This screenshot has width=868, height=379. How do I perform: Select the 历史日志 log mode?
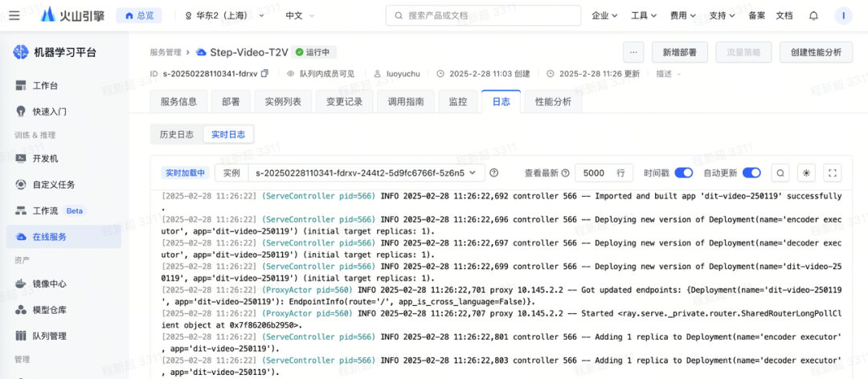pyautogui.click(x=177, y=134)
